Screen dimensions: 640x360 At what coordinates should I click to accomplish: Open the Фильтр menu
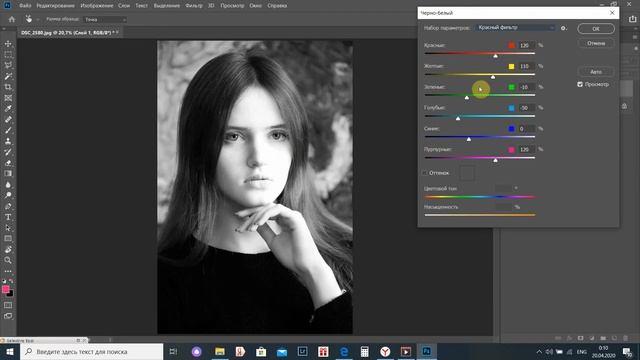click(x=193, y=6)
